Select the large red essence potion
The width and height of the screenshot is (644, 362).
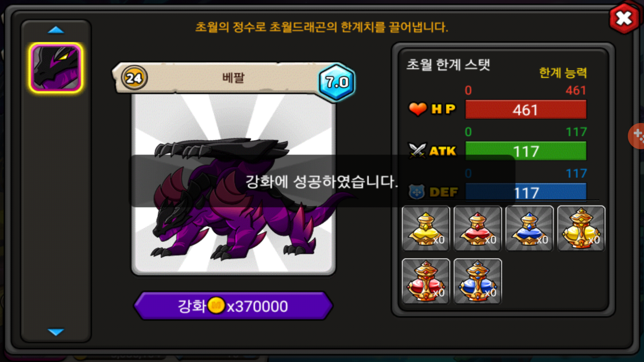(426, 281)
